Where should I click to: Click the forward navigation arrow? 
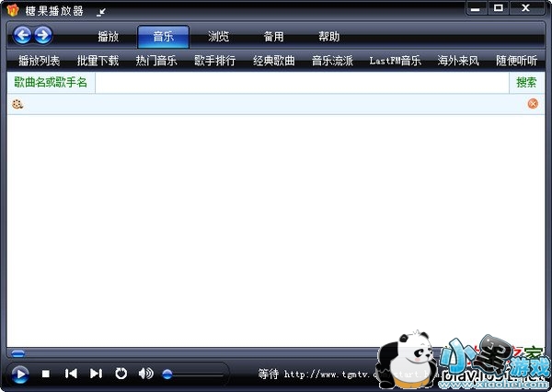tap(43, 35)
